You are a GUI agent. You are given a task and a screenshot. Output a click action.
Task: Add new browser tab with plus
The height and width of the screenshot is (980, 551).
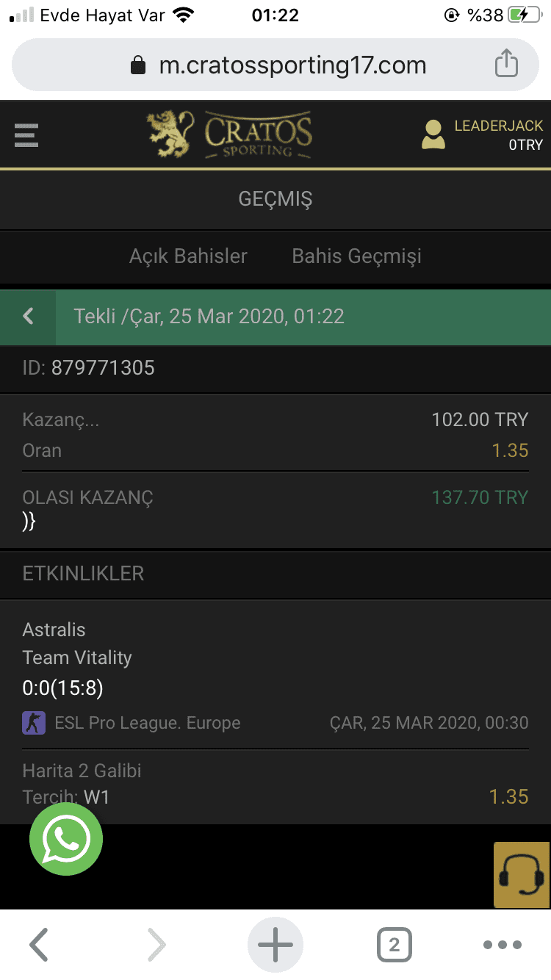(275, 945)
